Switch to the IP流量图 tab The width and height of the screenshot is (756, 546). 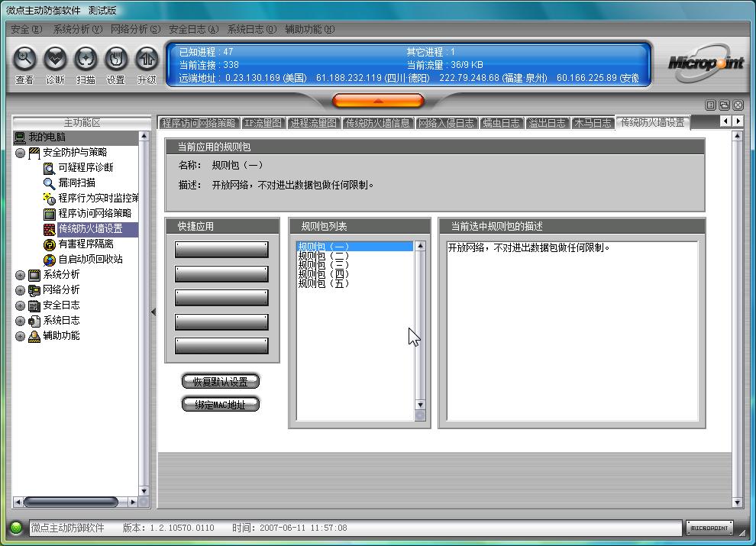263,123
